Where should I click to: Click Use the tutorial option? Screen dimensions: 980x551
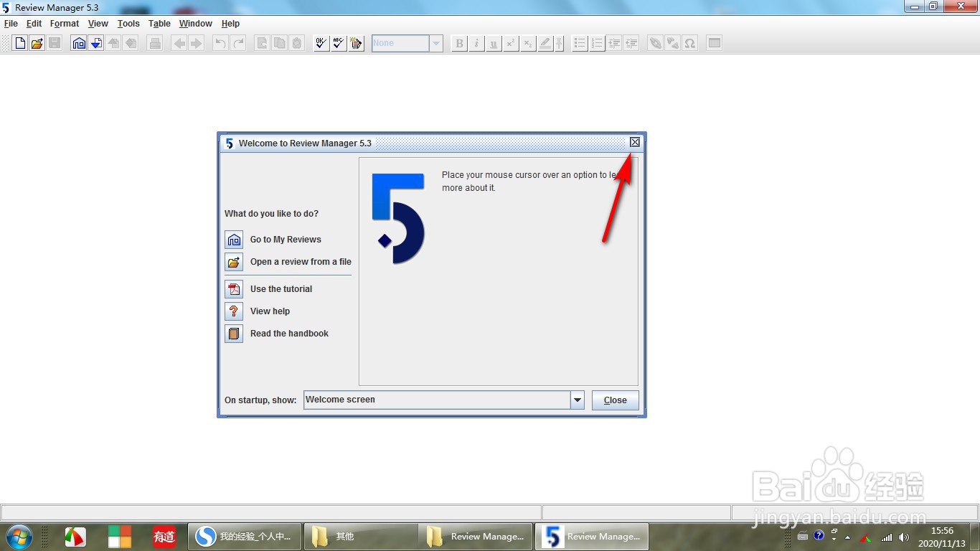click(281, 289)
